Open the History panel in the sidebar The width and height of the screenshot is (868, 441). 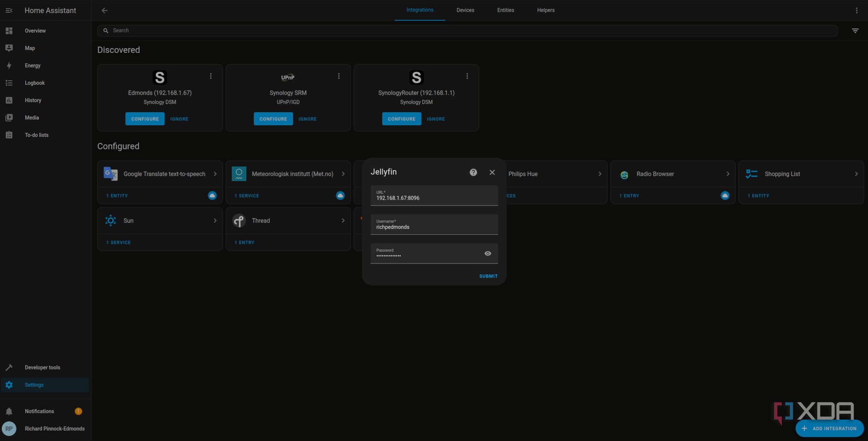(33, 100)
